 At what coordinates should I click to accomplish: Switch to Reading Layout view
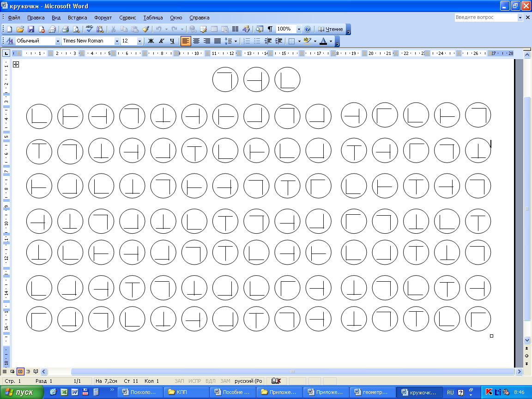pos(36,371)
